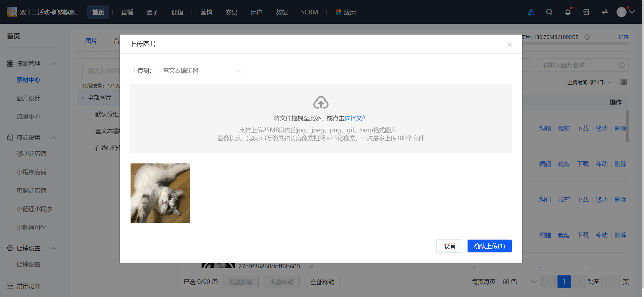Open the 课程 top navigation tab
This screenshot has height=297, width=644.
177,12
